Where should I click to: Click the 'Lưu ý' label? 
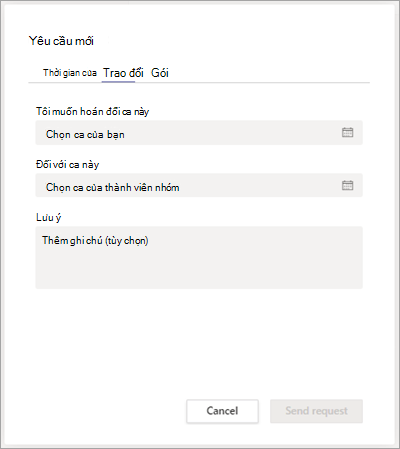(x=49, y=218)
